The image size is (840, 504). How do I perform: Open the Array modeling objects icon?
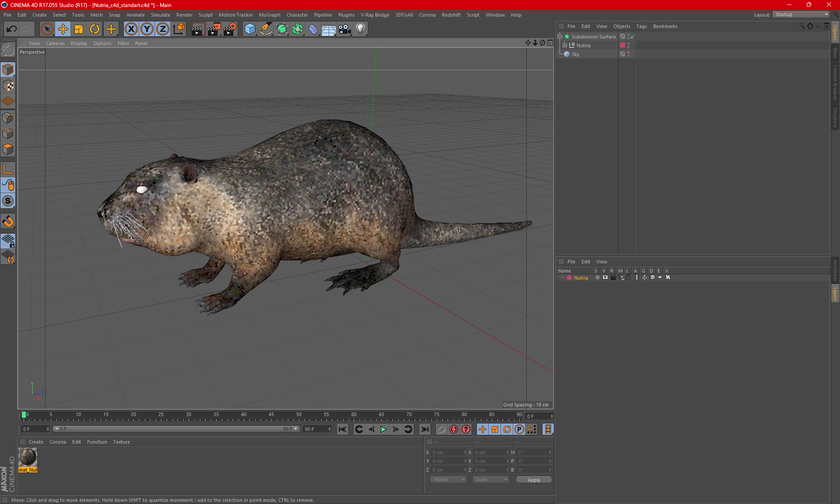click(x=297, y=29)
